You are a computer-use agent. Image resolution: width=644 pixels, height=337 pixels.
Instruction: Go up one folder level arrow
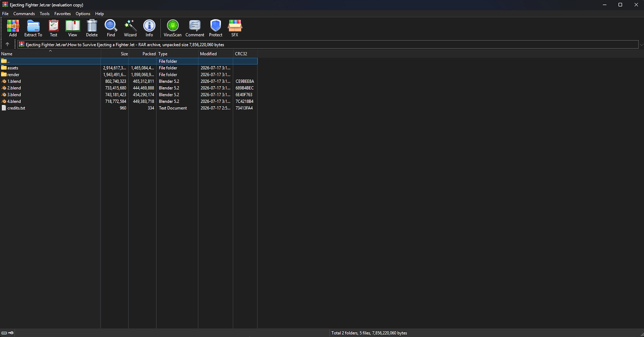coord(7,44)
